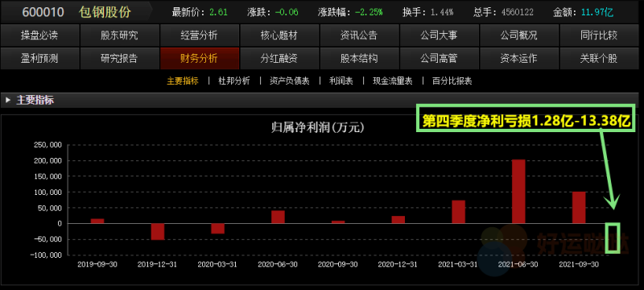644x290 pixels.
Task: Click x-axis label 2021-09-30
Action: (x=579, y=264)
